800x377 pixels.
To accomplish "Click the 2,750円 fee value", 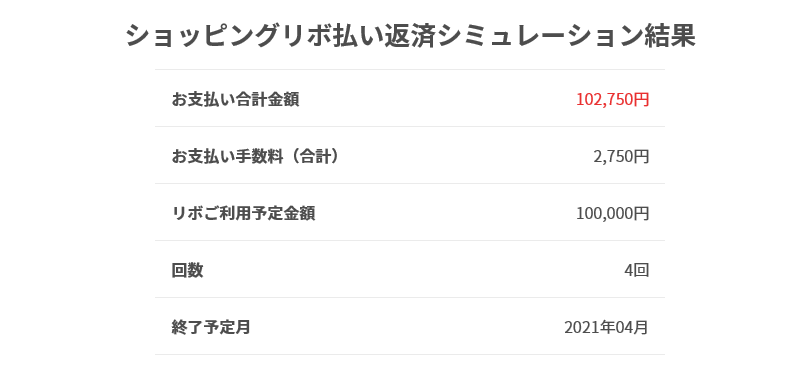I will pos(621,157).
